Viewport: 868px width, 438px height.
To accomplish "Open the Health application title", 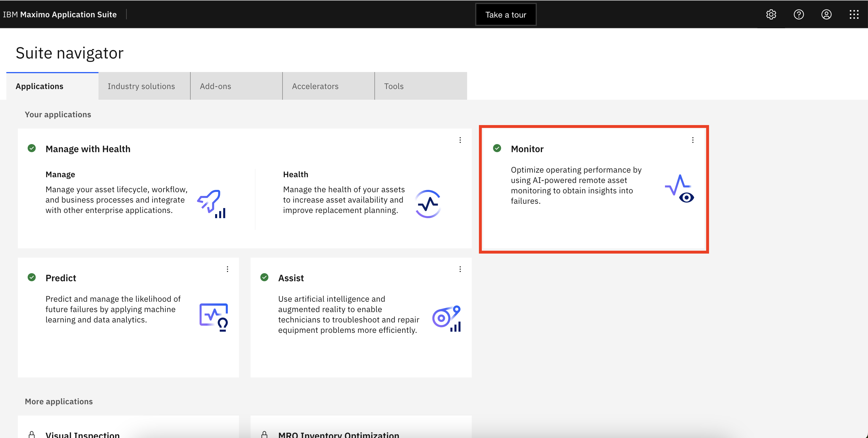I will [x=295, y=174].
